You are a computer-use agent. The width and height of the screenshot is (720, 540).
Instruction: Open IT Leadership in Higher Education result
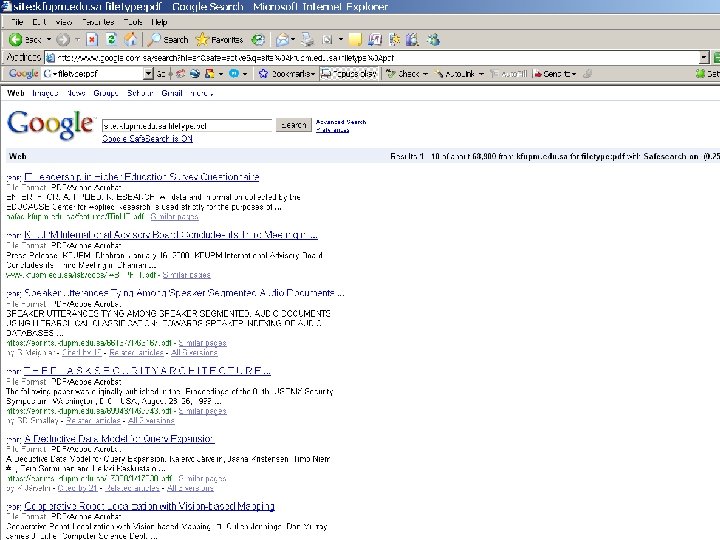pyautogui.click(x=141, y=177)
